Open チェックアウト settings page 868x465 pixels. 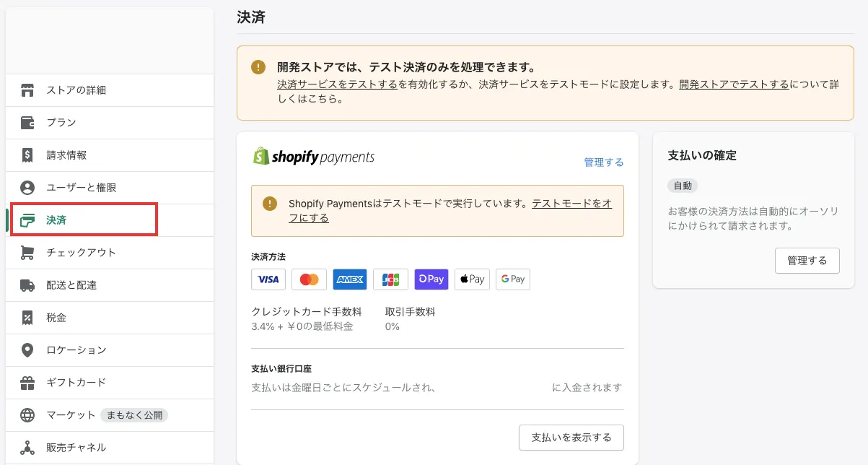coord(110,253)
